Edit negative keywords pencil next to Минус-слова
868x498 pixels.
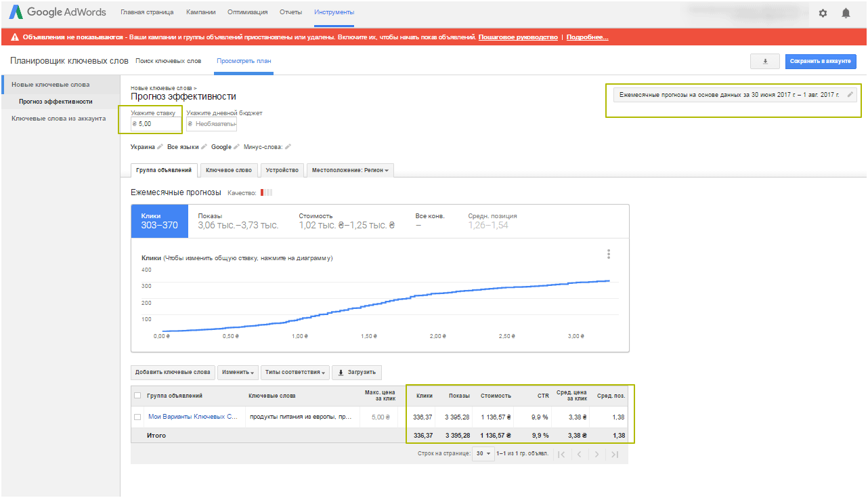coord(288,146)
